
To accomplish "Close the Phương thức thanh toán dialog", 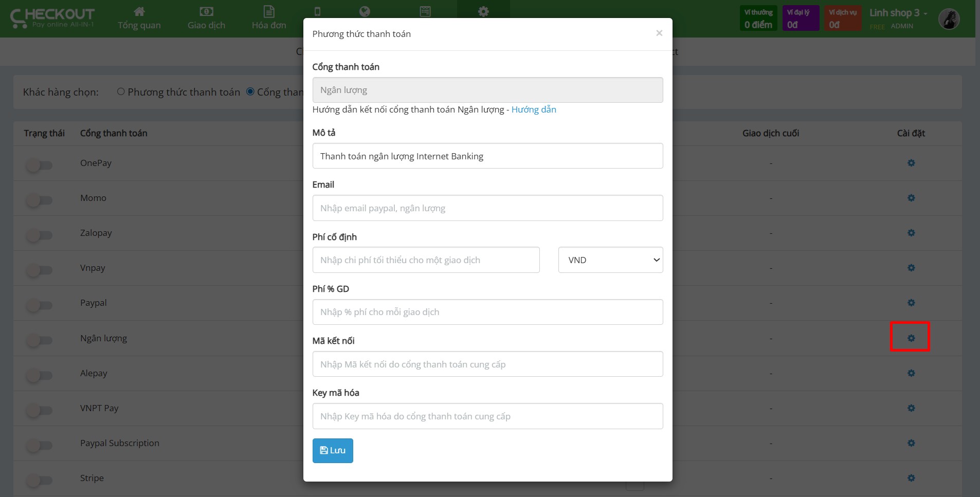I will coord(659,33).
